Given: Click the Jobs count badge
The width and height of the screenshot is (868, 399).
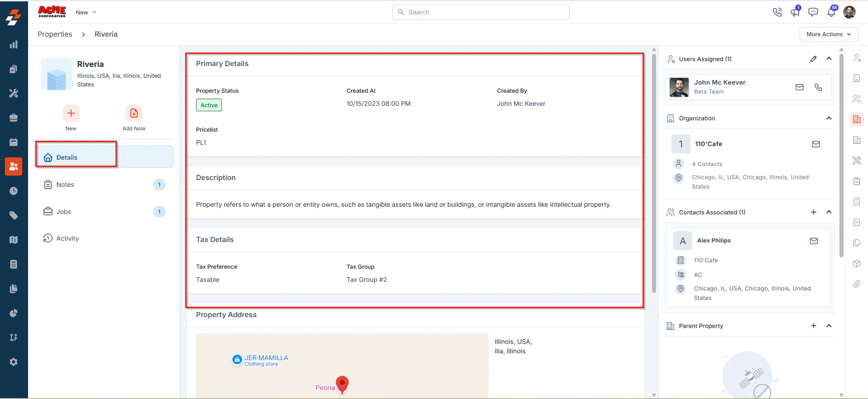Looking at the screenshot, I should pyautogui.click(x=159, y=212).
